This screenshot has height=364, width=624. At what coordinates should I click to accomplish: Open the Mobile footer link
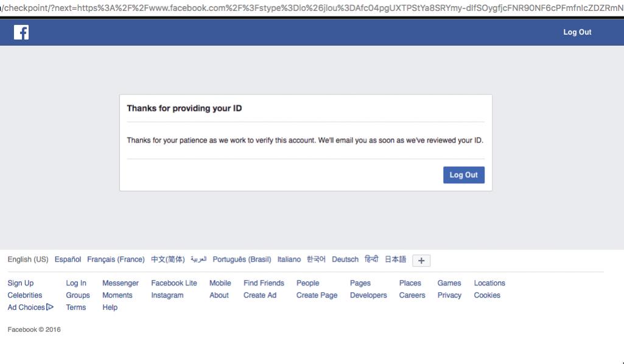220,283
